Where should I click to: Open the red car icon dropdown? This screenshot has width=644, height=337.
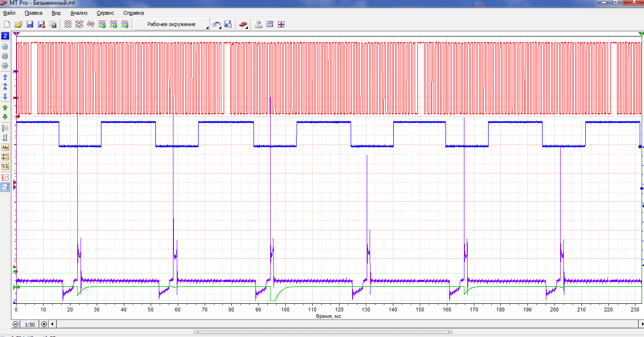click(243, 24)
